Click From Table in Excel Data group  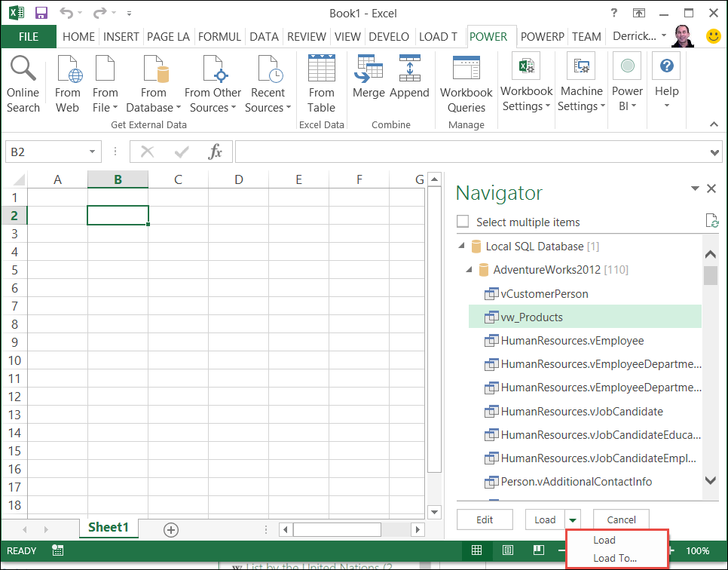[321, 84]
